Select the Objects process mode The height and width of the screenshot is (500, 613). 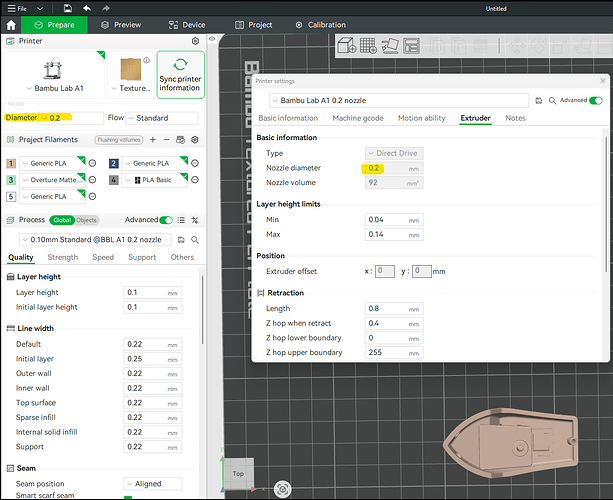[86, 220]
